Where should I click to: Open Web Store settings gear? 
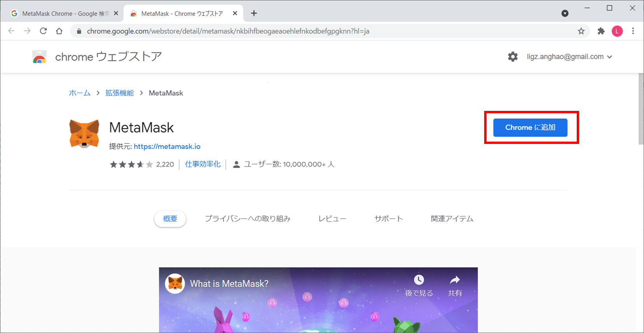513,56
